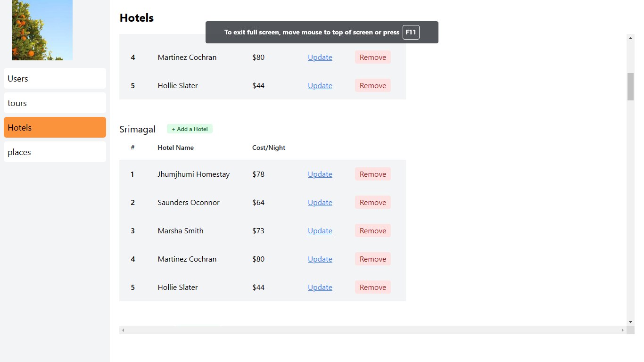Update Marsha Smith hotel entry
The width and height of the screenshot is (644, 362).
click(x=320, y=230)
